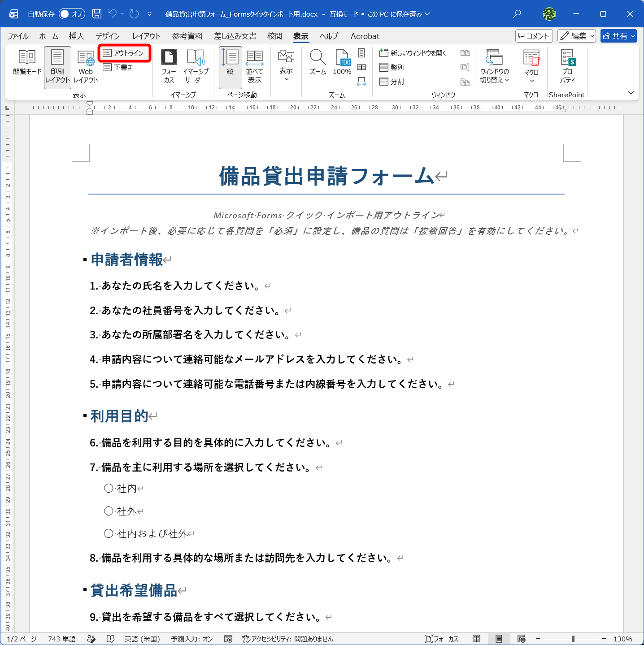Open the 共有 share dropdown
Screen dimensions: 644x645
coord(633,36)
